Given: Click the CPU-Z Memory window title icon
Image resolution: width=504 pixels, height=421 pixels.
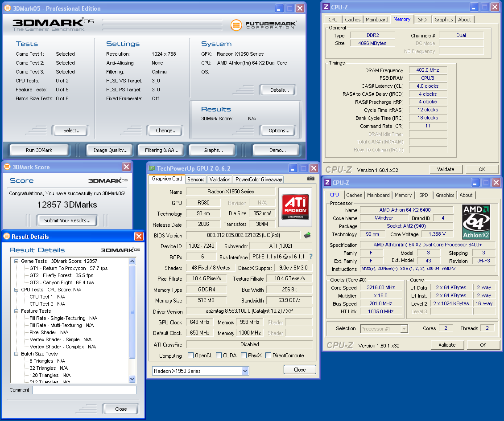Looking at the screenshot, I should (326, 7).
